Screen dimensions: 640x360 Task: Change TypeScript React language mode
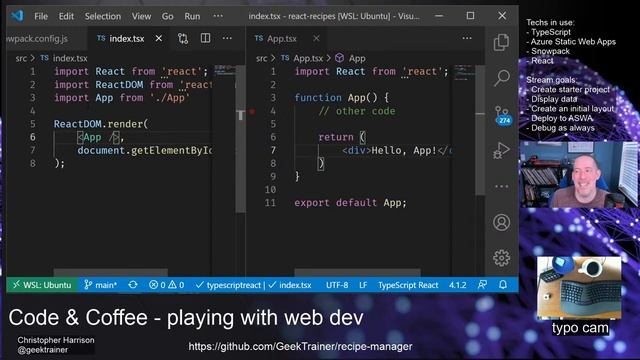click(408, 285)
